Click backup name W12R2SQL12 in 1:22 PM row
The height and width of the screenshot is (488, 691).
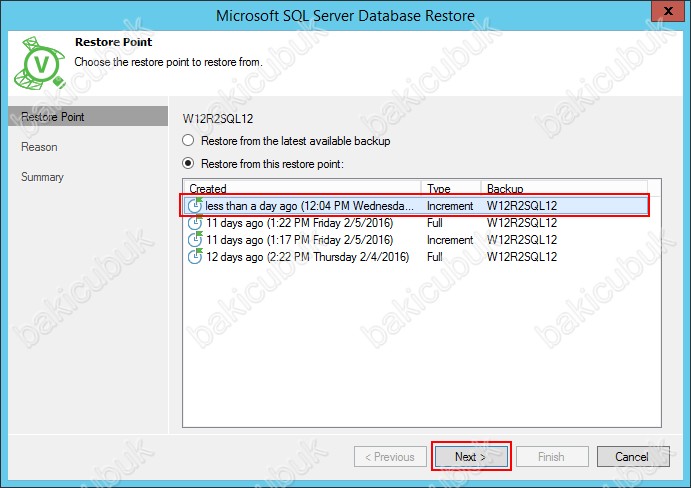(x=522, y=223)
